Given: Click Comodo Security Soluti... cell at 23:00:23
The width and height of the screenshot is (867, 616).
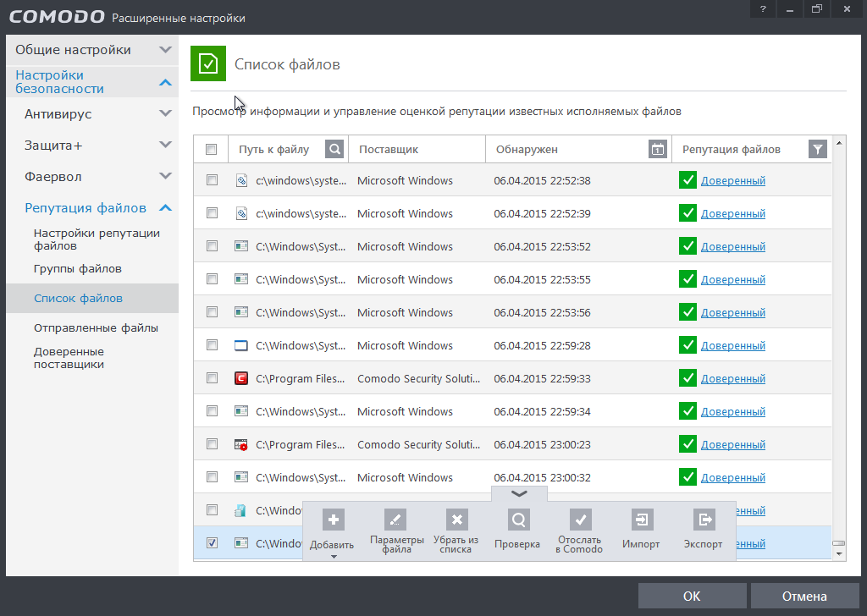Looking at the screenshot, I should point(418,445).
